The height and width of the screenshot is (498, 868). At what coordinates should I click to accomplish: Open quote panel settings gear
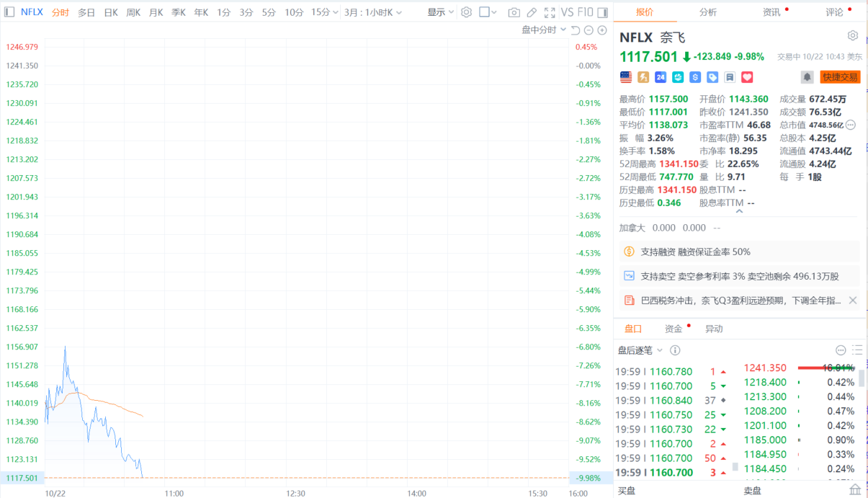853,36
